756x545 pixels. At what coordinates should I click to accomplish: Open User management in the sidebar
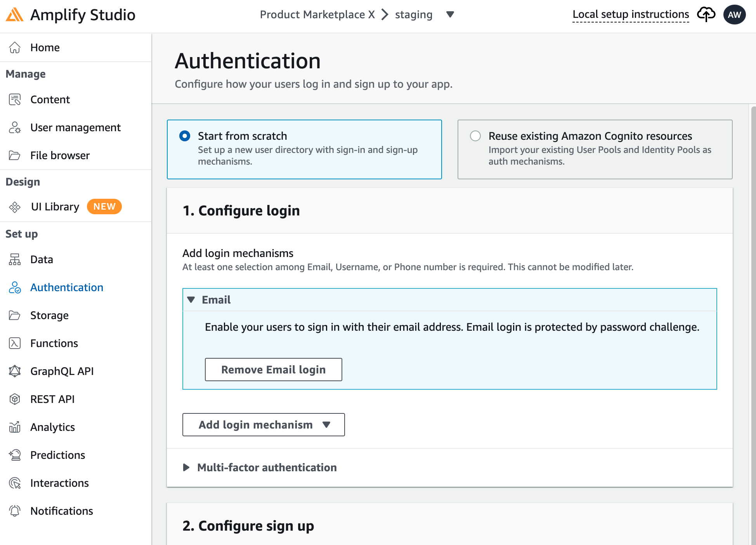click(x=76, y=127)
